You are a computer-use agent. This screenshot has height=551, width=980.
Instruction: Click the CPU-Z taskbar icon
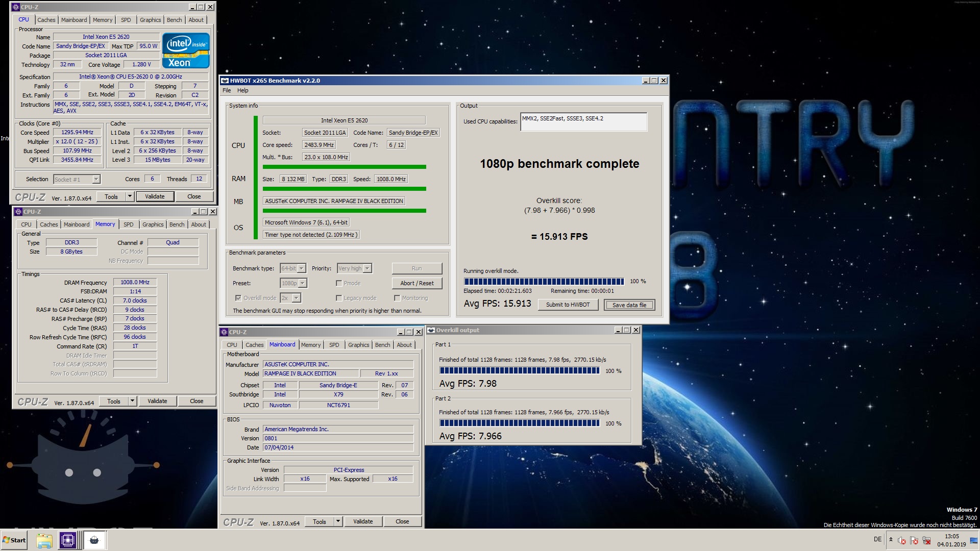click(x=68, y=540)
